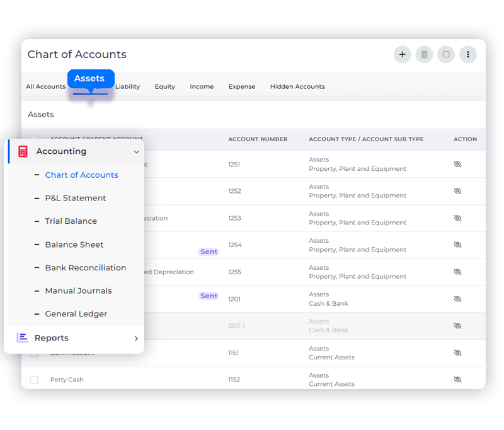Click the red Accounting calculator icon

[x=23, y=151]
